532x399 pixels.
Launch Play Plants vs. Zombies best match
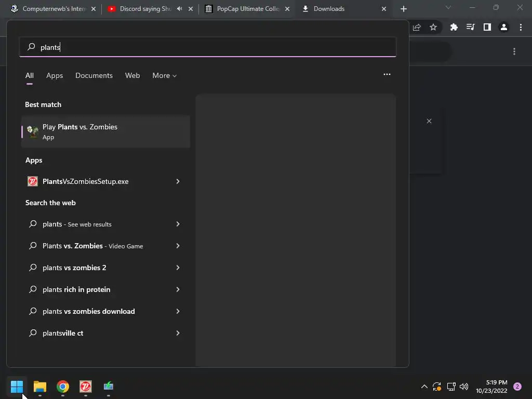coord(105,131)
